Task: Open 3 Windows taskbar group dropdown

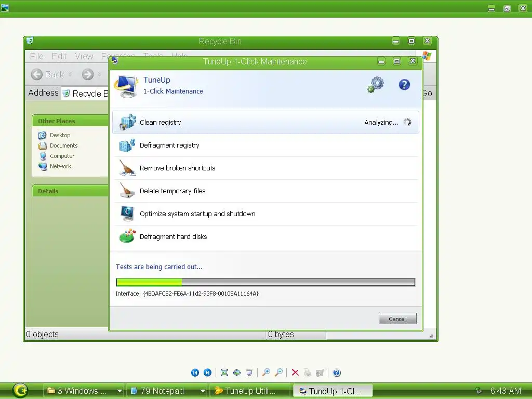Action: point(119,391)
